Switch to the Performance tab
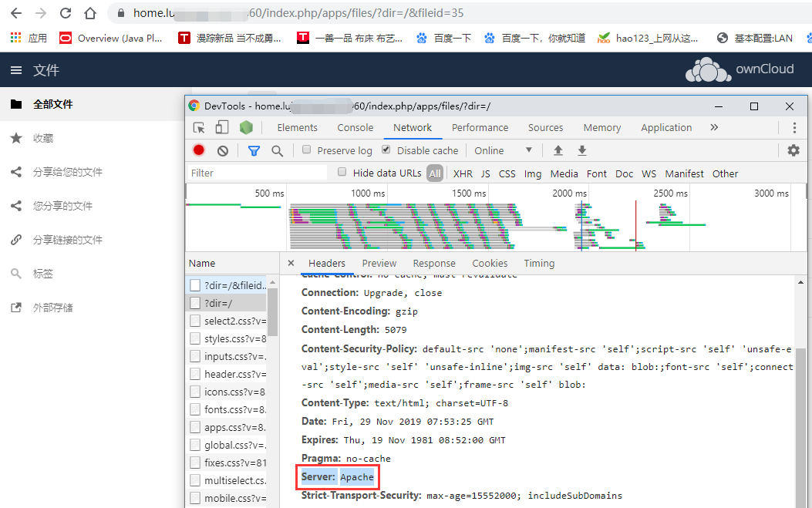The height and width of the screenshot is (508, 812). click(480, 127)
